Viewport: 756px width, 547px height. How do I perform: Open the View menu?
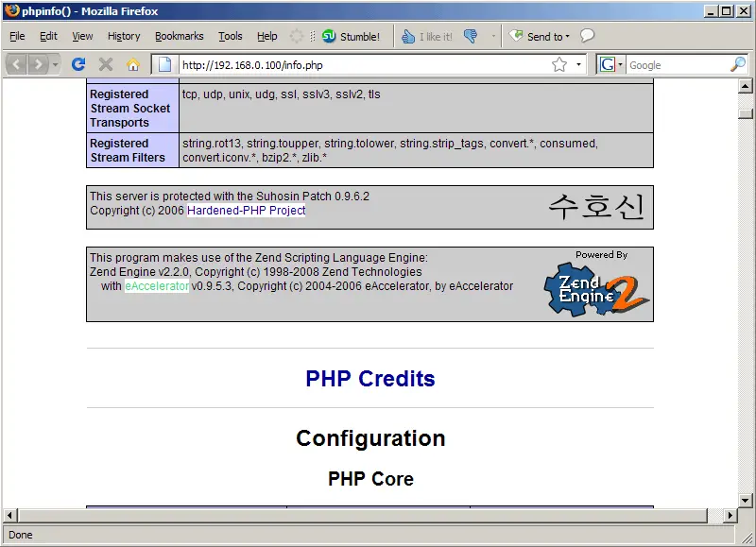(82, 36)
